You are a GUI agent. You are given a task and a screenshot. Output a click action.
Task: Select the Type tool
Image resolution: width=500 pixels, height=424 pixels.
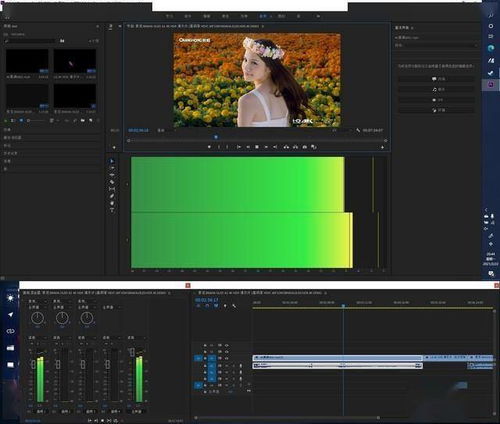point(112,210)
